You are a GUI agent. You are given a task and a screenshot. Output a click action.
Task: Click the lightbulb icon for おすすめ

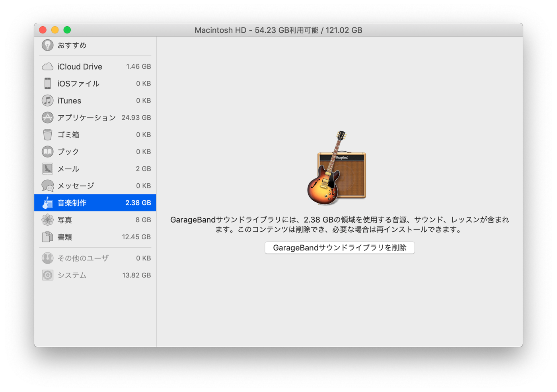tap(47, 45)
